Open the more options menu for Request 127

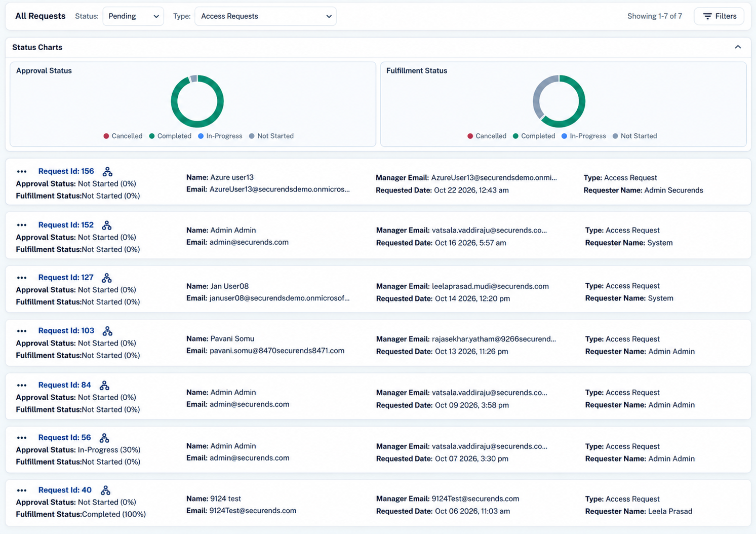coord(22,278)
